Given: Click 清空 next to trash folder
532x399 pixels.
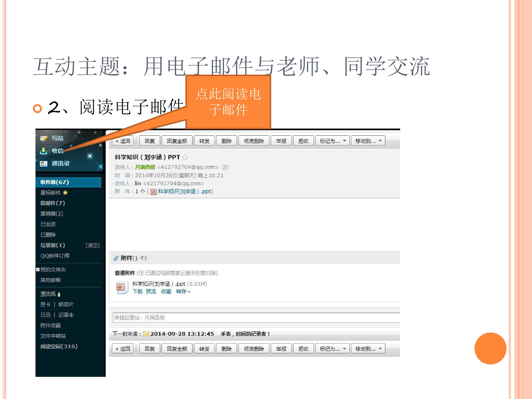Looking at the screenshot, I should coord(93,245).
